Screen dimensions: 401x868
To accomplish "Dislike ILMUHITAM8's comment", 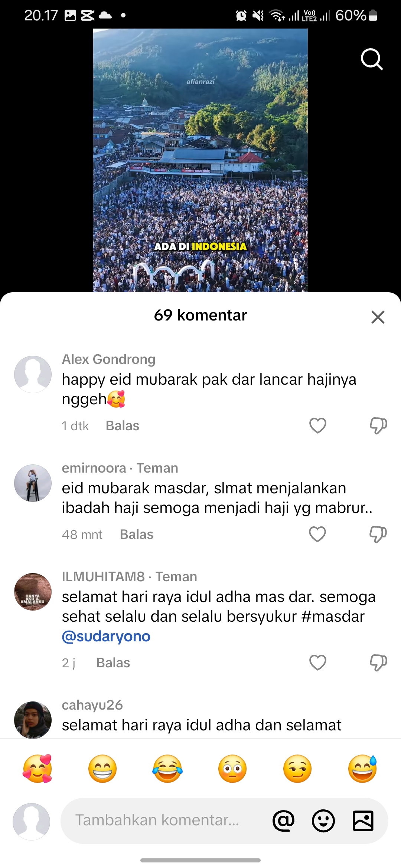I will coord(378,662).
